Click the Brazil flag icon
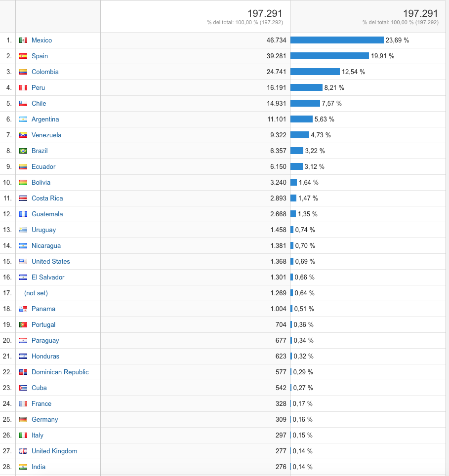The width and height of the screenshot is (449, 476). tap(23, 151)
